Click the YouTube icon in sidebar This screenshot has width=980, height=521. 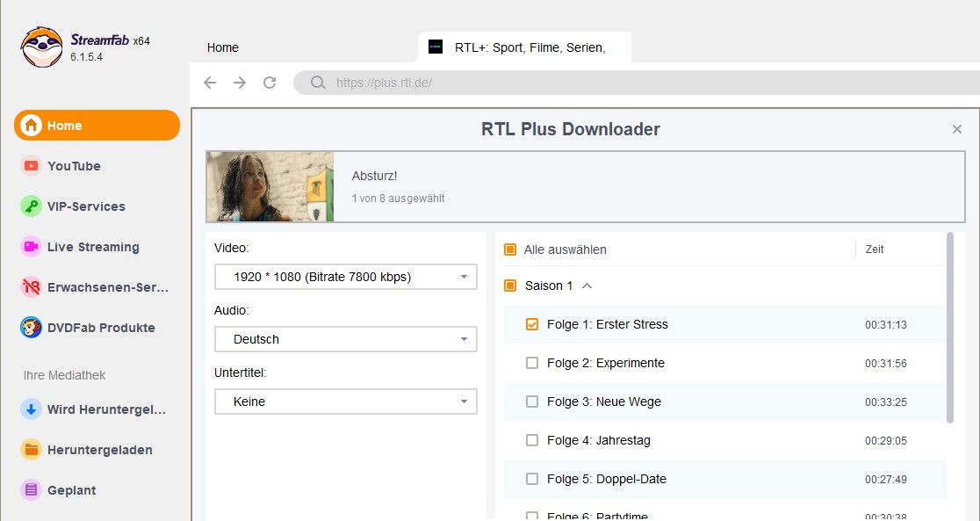point(32,166)
